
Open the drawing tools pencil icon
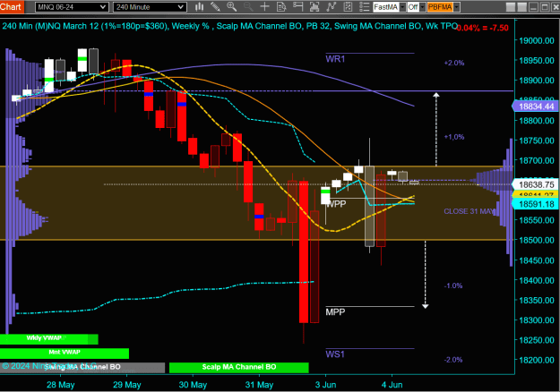(x=215, y=7)
